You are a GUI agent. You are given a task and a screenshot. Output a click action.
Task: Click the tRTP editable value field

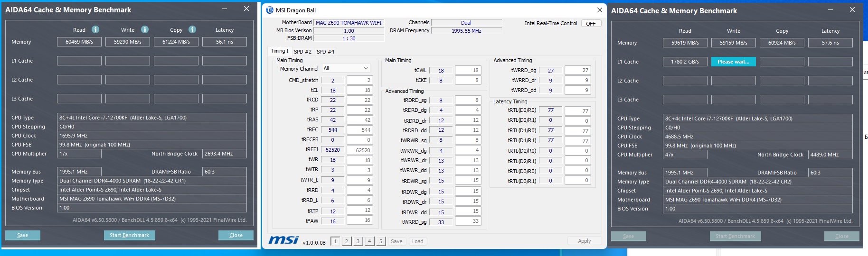(x=360, y=210)
